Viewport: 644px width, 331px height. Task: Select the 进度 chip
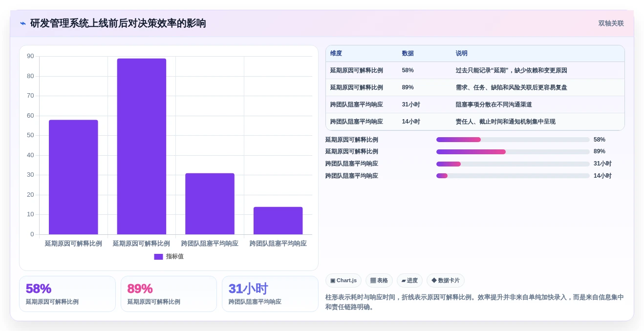coord(409,281)
